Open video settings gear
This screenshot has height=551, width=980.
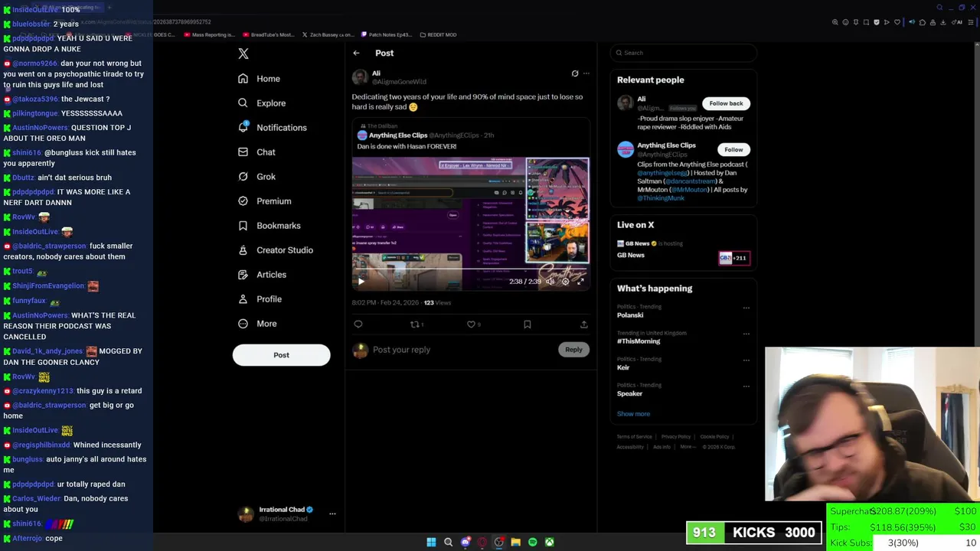pyautogui.click(x=565, y=282)
